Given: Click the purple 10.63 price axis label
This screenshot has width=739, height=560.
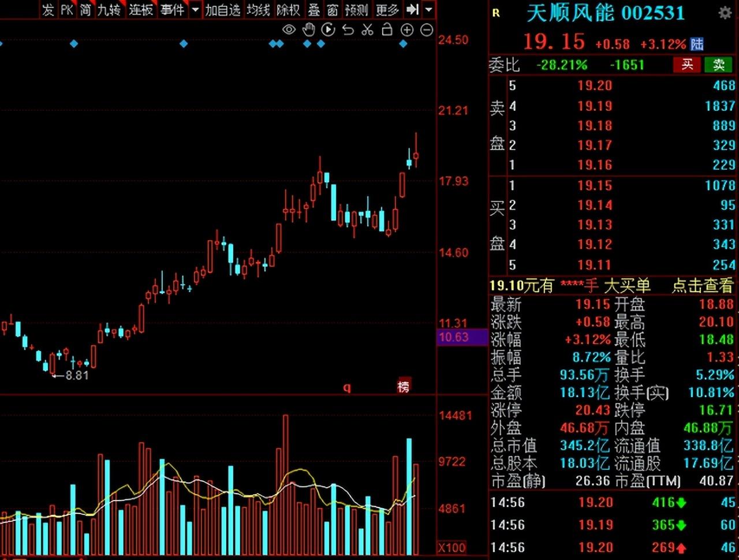Looking at the screenshot, I should 462,337.
